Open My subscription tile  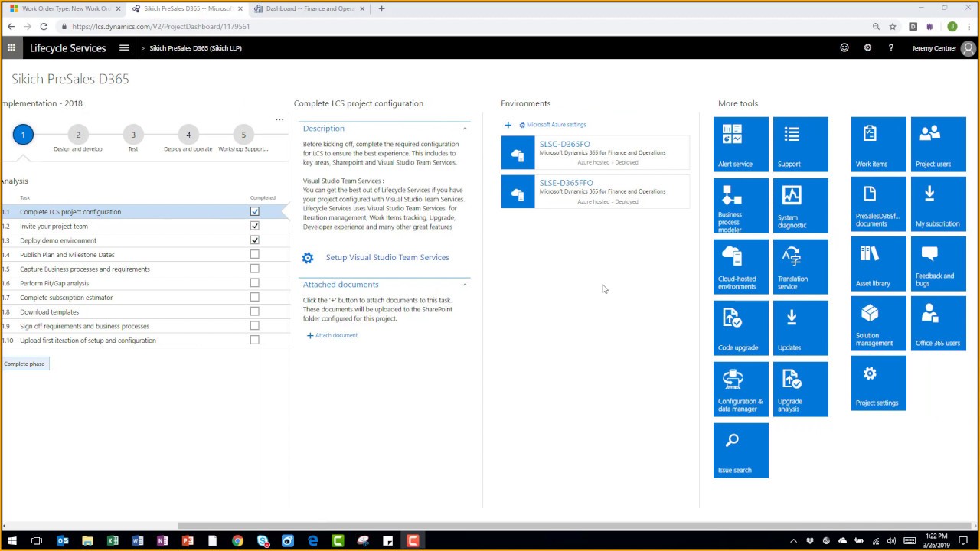938,204
